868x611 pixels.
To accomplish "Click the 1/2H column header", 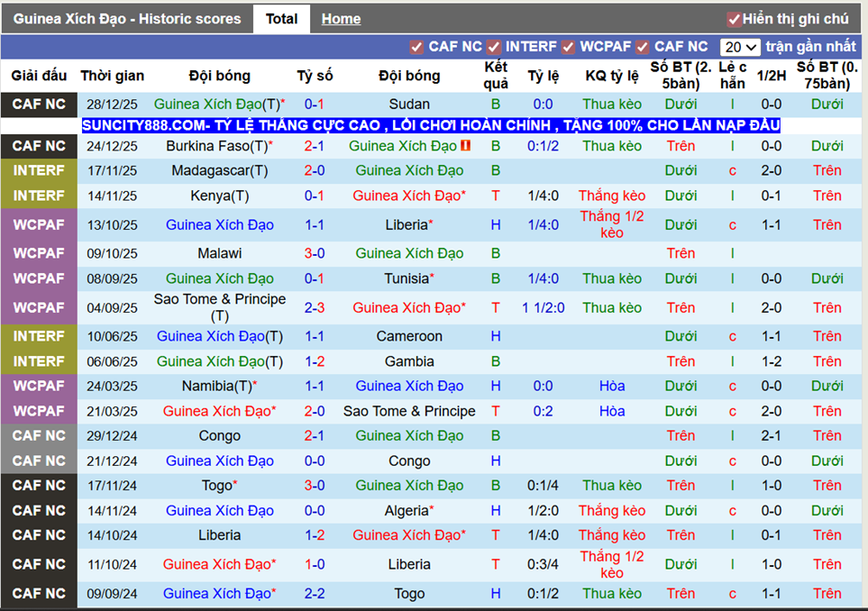I will (772, 76).
